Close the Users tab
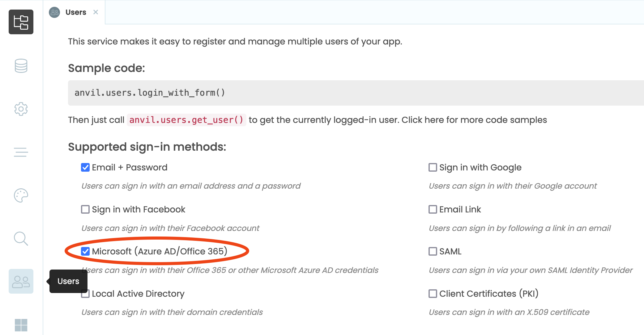The image size is (644, 335). click(96, 12)
